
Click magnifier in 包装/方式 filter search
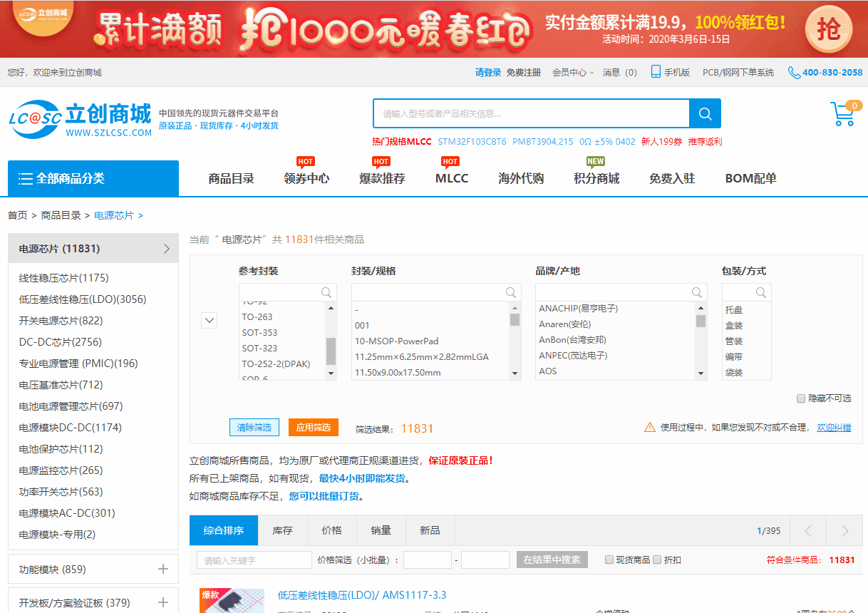point(761,292)
